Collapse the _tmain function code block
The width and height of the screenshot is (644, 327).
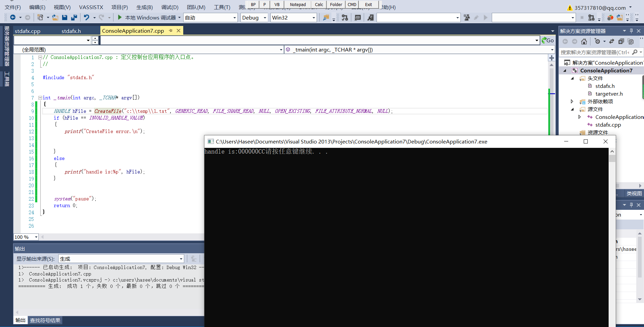tap(40, 98)
